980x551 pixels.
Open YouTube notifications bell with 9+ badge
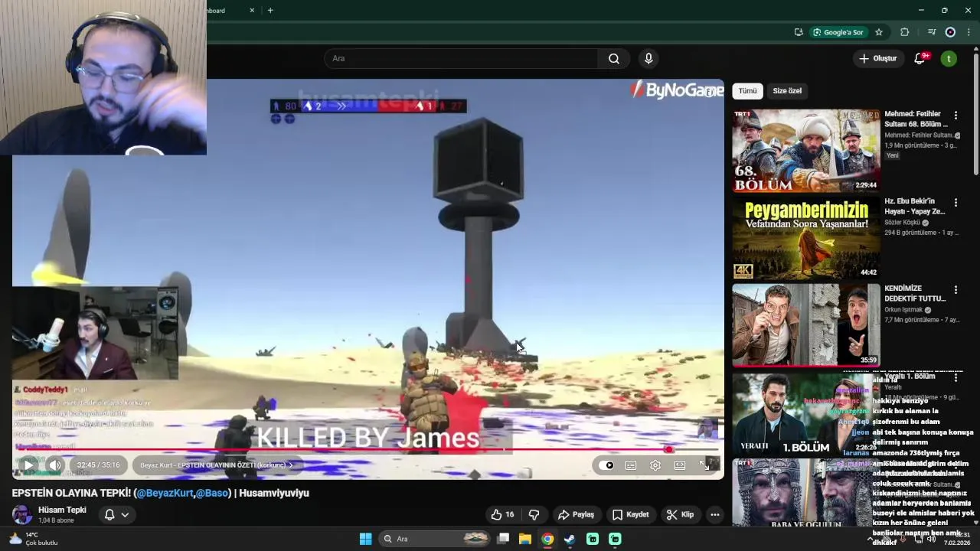point(920,58)
